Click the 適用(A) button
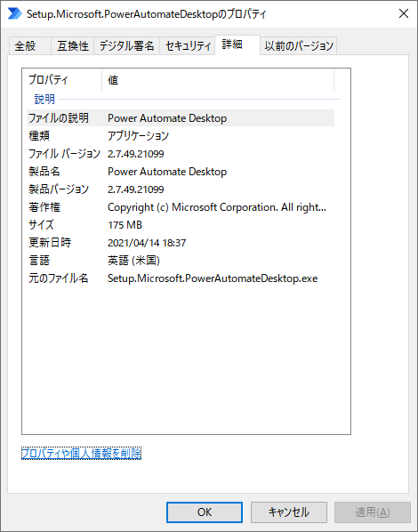The height and width of the screenshot is (532, 418). (372, 512)
